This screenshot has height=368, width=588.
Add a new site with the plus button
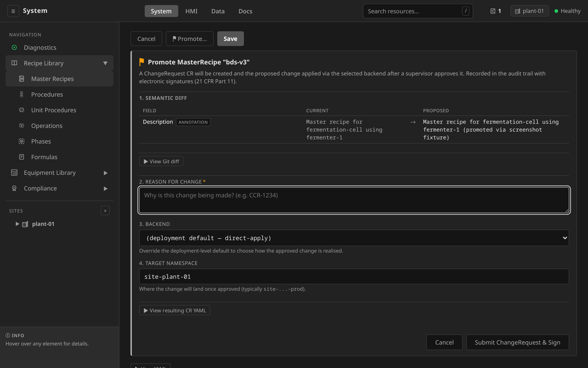[105, 211]
